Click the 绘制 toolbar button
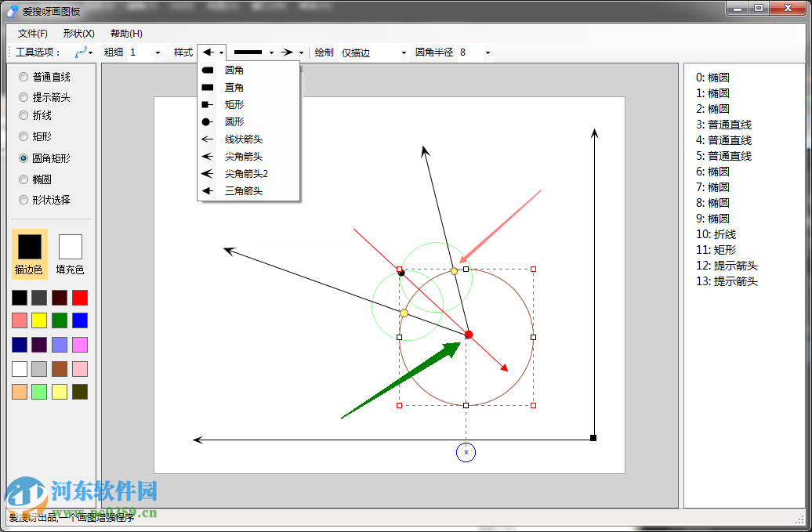Screen dimensions: 812x532 click(324, 52)
